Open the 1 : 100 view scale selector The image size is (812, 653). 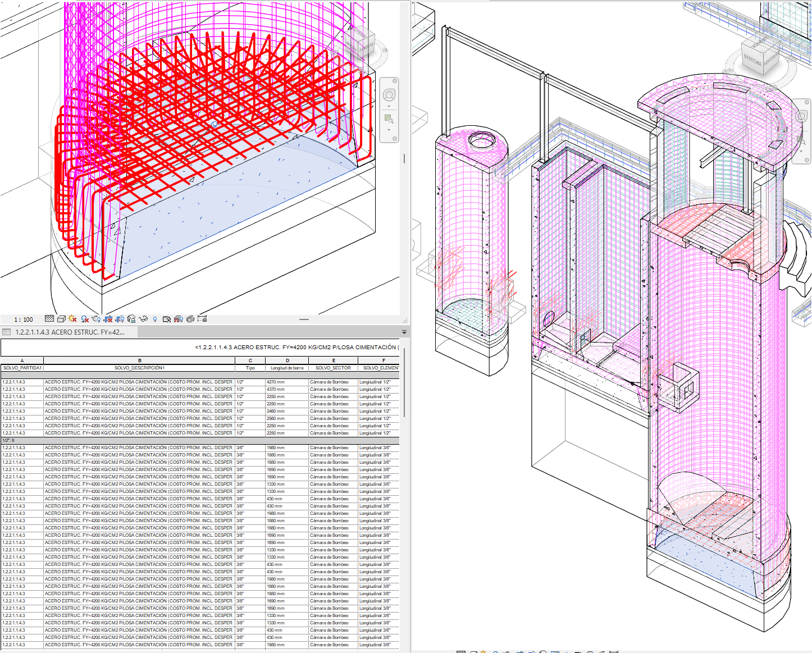pyautogui.click(x=24, y=319)
